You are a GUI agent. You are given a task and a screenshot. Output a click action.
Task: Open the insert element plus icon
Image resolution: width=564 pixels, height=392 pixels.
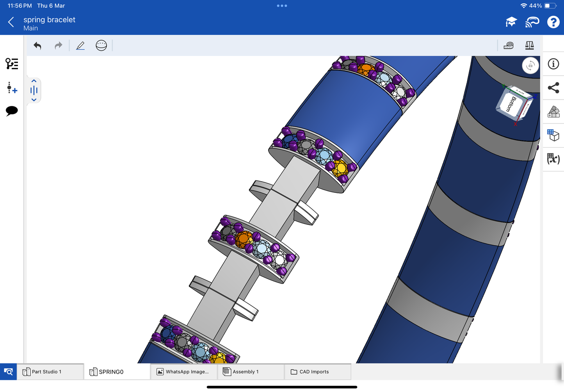pyautogui.click(x=12, y=87)
